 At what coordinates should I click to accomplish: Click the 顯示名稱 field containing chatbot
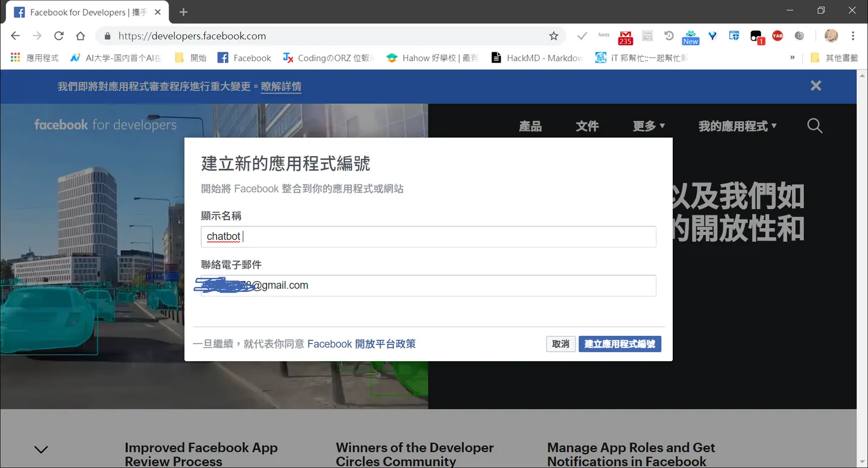pyautogui.click(x=429, y=236)
